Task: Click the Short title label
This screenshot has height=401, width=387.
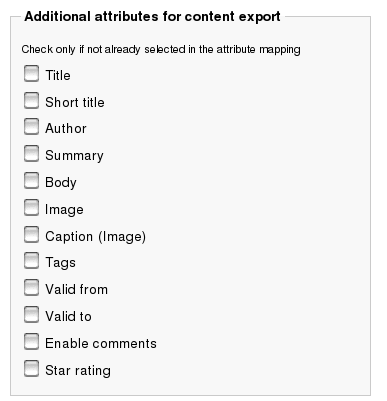Action: tap(75, 102)
